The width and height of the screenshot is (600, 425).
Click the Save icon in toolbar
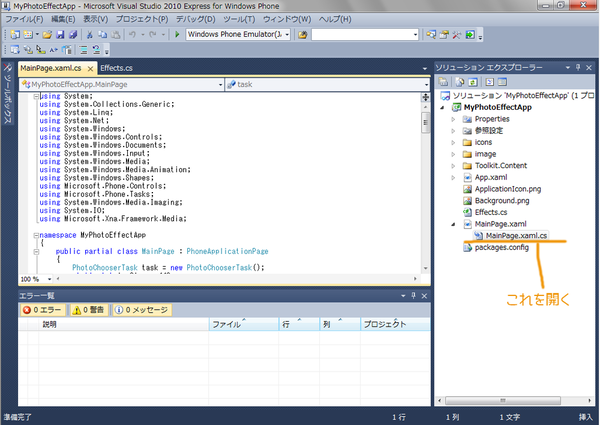(x=60, y=35)
